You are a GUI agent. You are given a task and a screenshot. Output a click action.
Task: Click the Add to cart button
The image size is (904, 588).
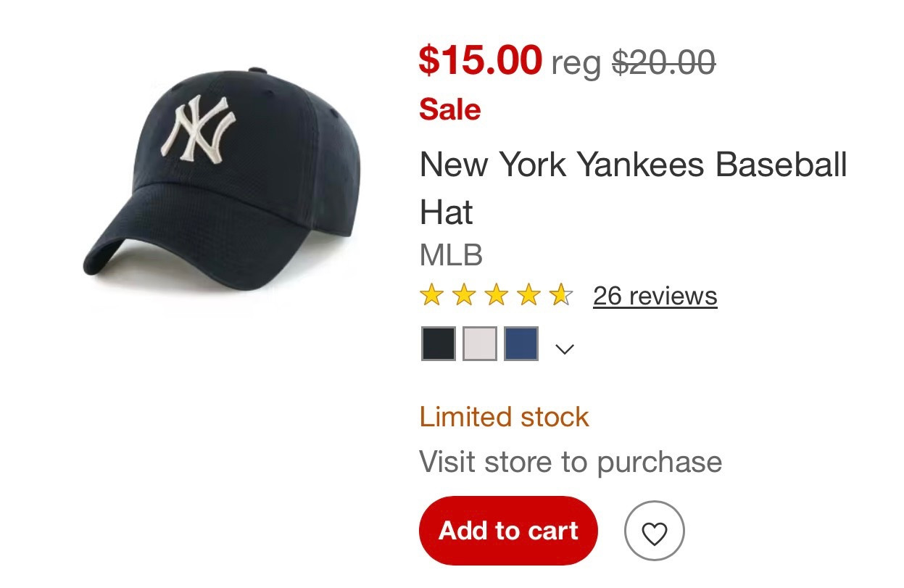(x=507, y=530)
